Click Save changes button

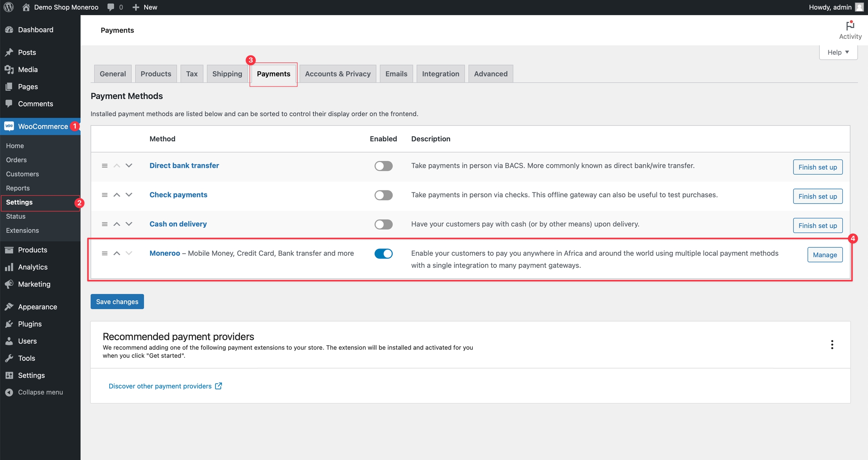pos(117,302)
